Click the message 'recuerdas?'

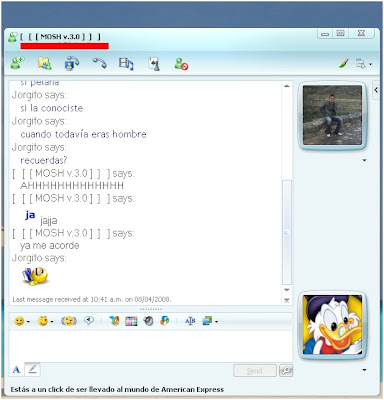[x=44, y=160]
